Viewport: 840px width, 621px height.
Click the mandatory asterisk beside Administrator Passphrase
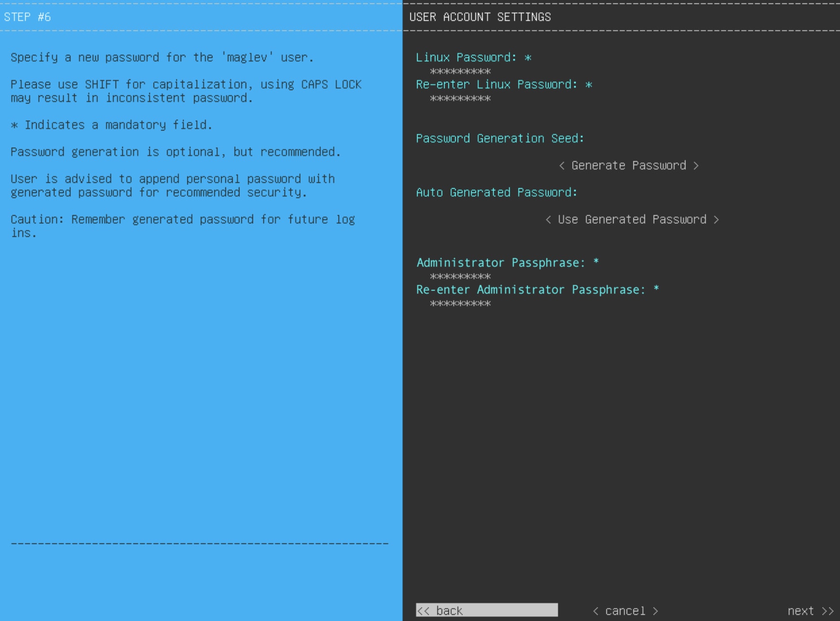tap(596, 262)
